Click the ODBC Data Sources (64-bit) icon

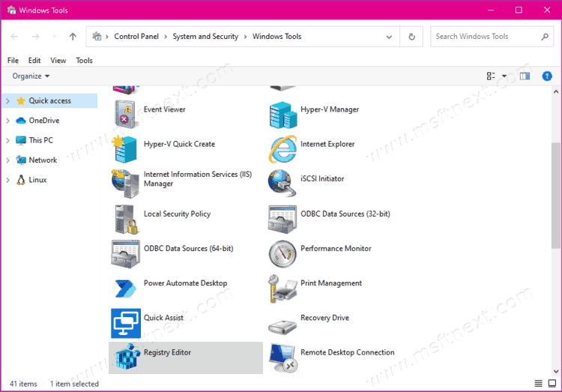tap(125, 254)
